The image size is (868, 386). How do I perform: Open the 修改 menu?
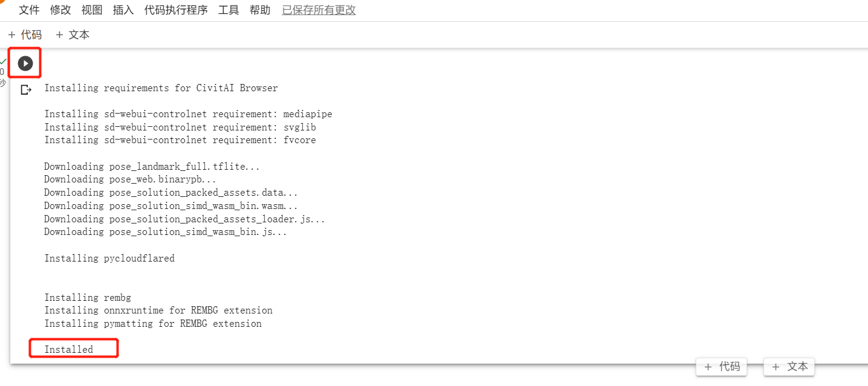[x=60, y=10]
